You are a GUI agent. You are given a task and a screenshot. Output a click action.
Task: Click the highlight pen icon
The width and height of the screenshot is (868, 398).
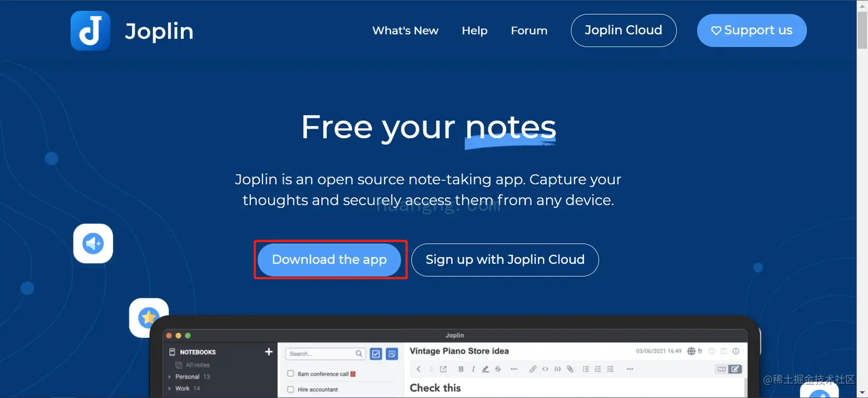(x=485, y=369)
